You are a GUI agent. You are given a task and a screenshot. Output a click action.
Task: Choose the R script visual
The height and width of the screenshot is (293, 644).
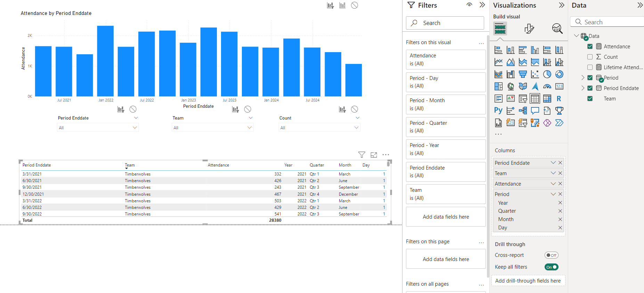point(559,99)
